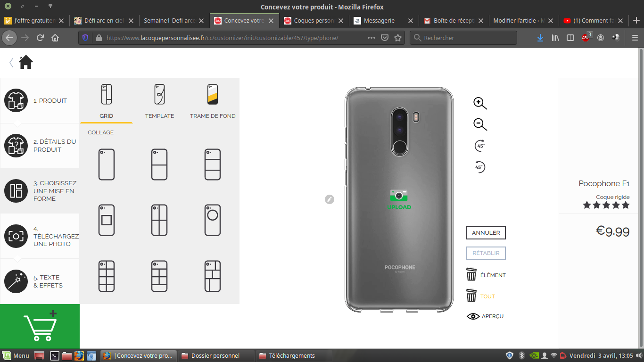The width and height of the screenshot is (644, 362).
Task: Open step 3 Choisissez une mise en forme
Action: [x=40, y=191]
